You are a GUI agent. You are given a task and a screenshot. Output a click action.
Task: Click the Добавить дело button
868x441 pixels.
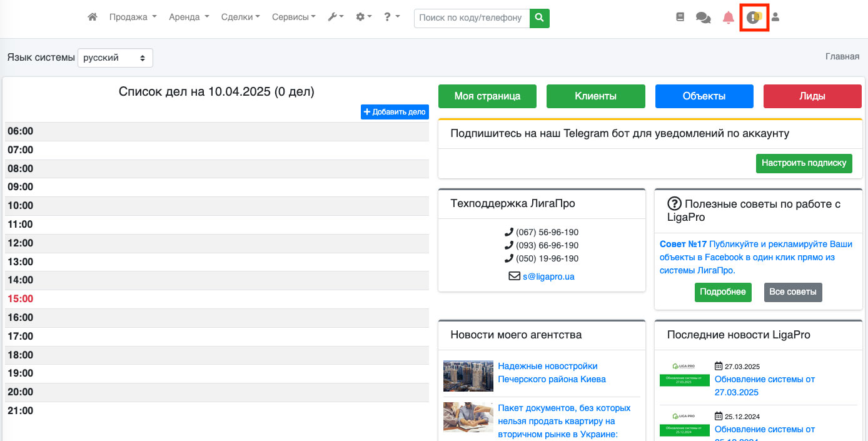tap(395, 112)
